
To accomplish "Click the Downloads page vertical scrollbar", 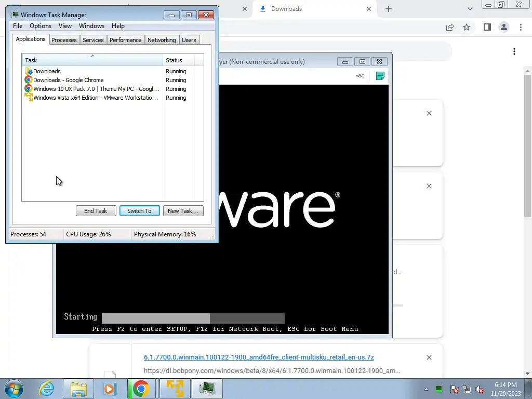I will tap(527, 146).
